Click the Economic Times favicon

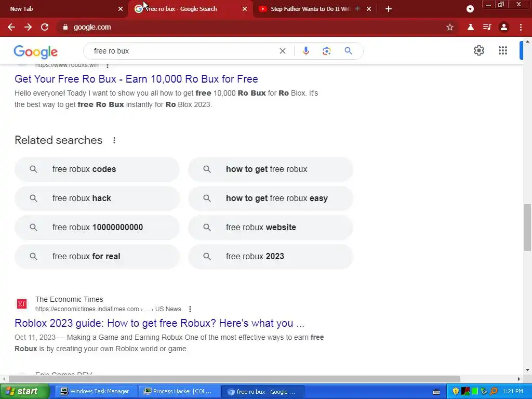point(22,303)
